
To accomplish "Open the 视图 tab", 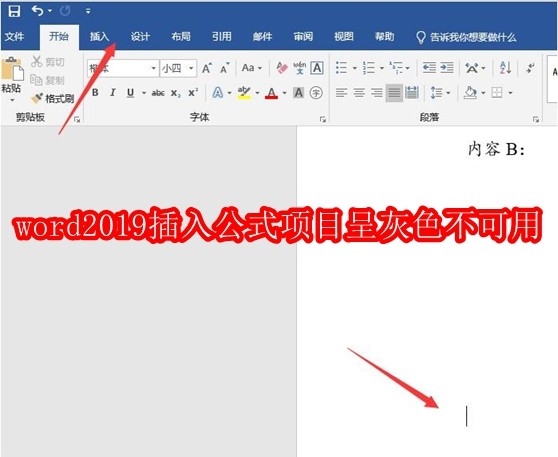I will tap(344, 36).
